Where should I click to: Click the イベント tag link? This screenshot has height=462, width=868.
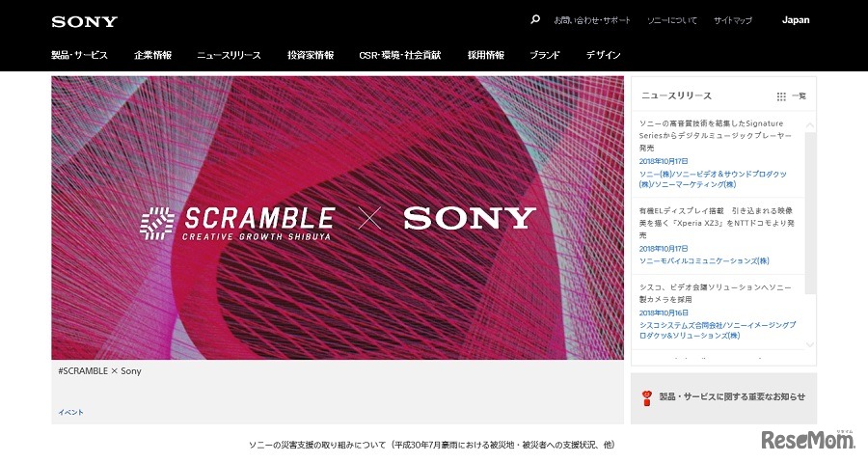click(70, 412)
